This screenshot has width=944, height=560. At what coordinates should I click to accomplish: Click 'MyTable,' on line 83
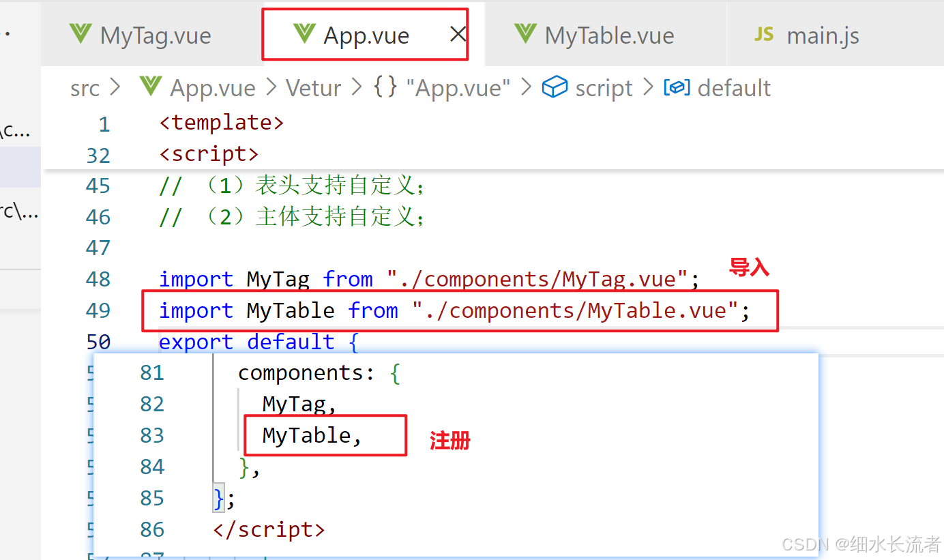(312, 435)
